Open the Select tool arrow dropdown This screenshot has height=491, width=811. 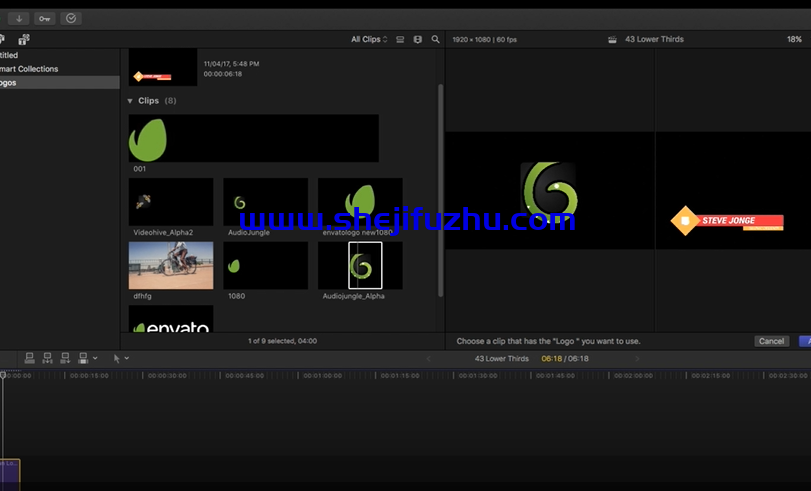tap(121, 357)
